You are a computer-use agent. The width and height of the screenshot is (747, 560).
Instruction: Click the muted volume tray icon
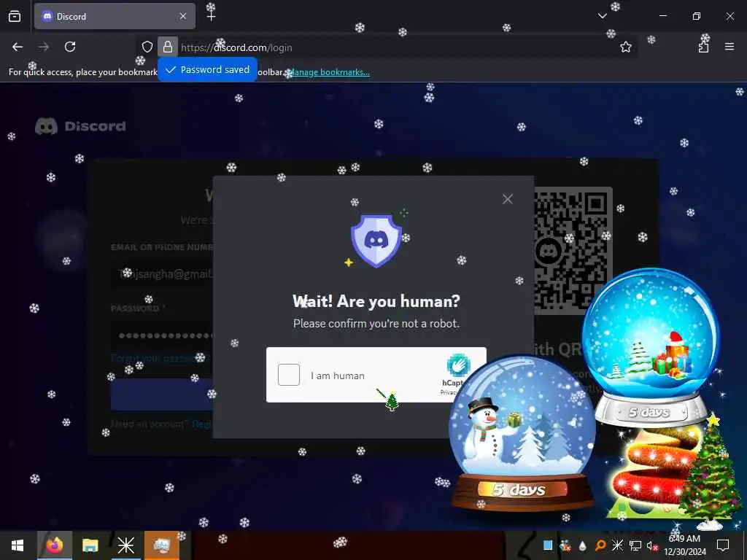pos(651,545)
